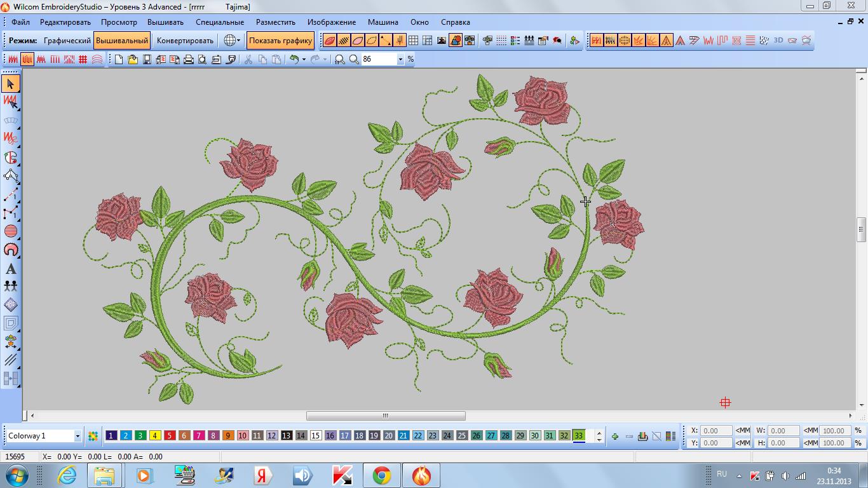Click the Lettering 'A' tool
The image size is (868, 488).
click(11, 269)
